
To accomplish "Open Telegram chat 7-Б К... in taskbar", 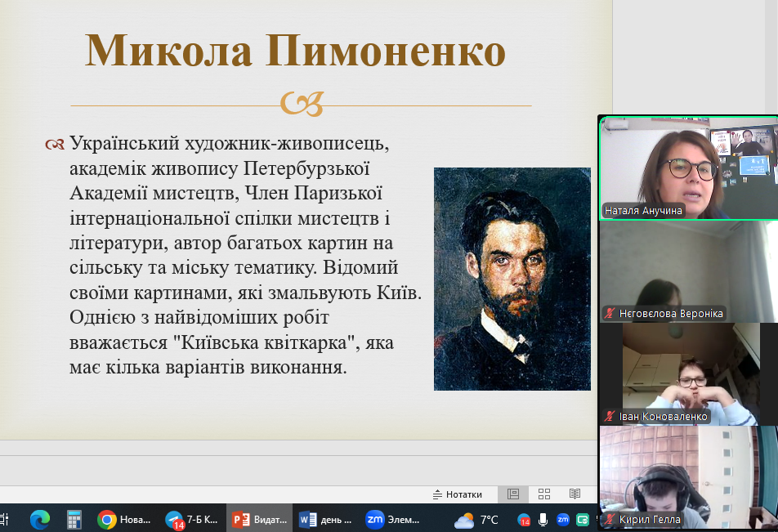I will click(x=192, y=520).
